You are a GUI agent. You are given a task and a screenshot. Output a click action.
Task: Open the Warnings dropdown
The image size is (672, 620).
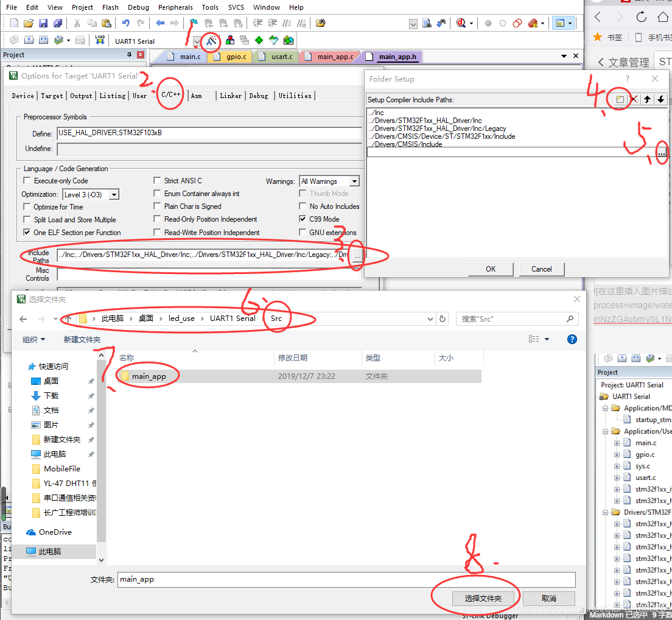point(354,181)
